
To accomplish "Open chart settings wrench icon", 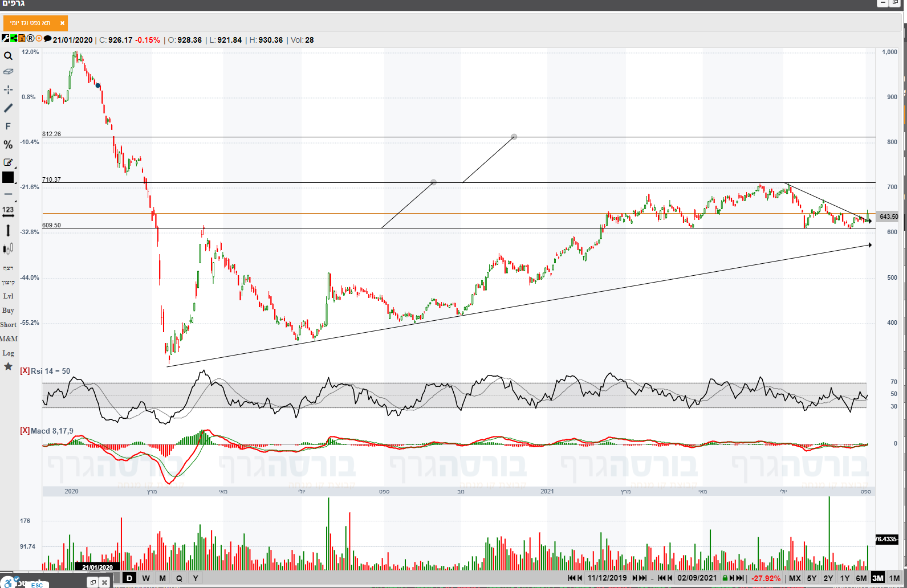I will [5, 39].
